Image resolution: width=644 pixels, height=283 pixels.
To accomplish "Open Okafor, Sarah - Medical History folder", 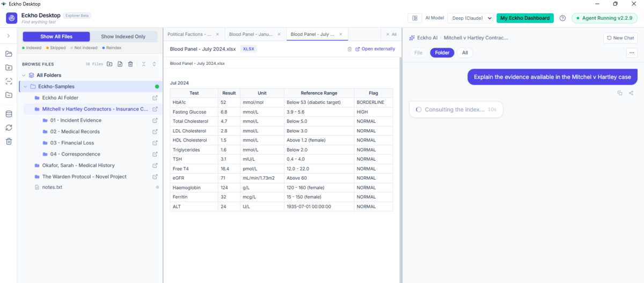I will point(78,165).
